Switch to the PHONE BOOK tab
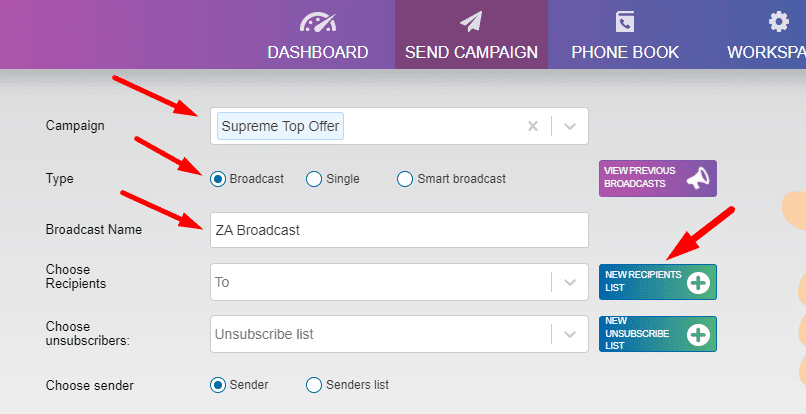This screenshot has width=806, height=414. pyautogui.click(x=625, y=34)
